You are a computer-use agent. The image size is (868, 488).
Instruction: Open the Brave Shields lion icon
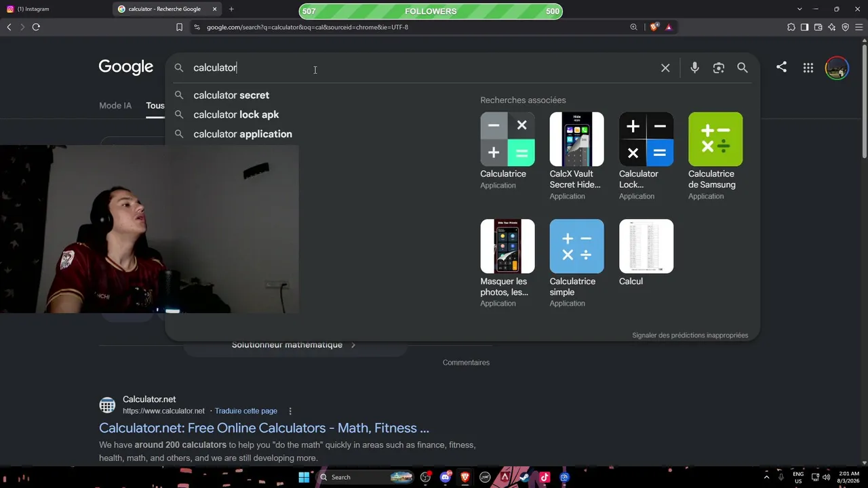pyautogui.click(x=654, y=27)
